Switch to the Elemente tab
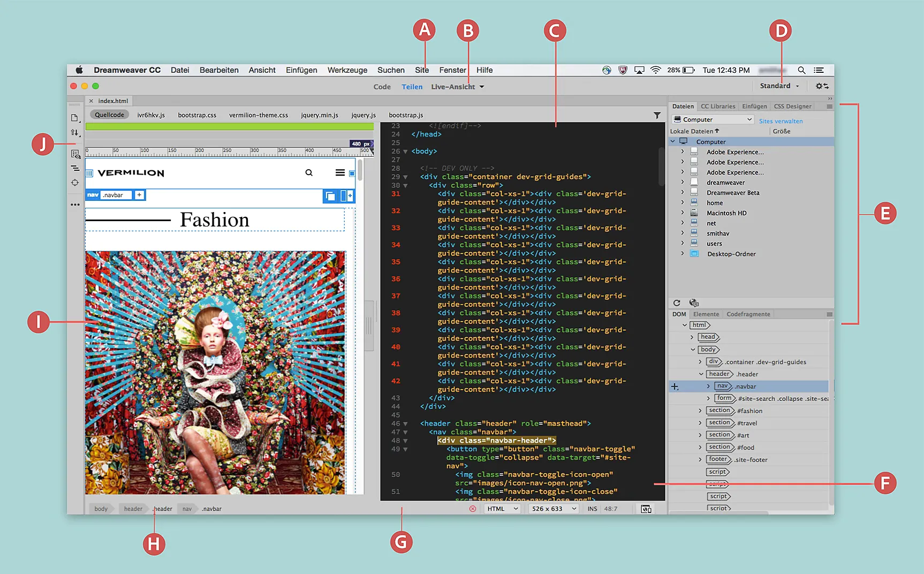Image resolution: width=924 pixels, height=574 pixels. coord(706,314)
